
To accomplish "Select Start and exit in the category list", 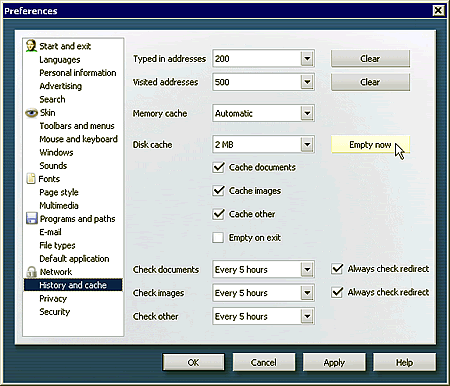I will point(65,46).
